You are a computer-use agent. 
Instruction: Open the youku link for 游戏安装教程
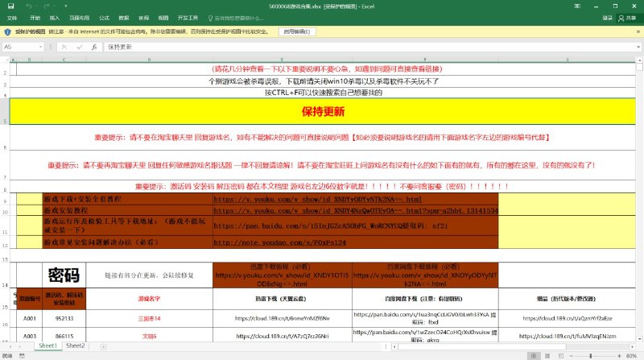click(356, 210)
